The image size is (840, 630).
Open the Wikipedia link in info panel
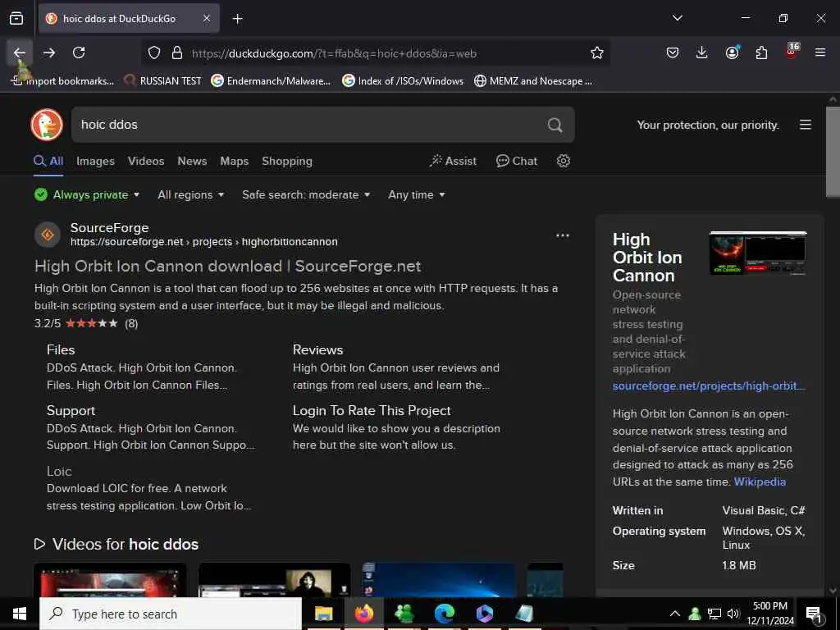(x=760, y=482)
